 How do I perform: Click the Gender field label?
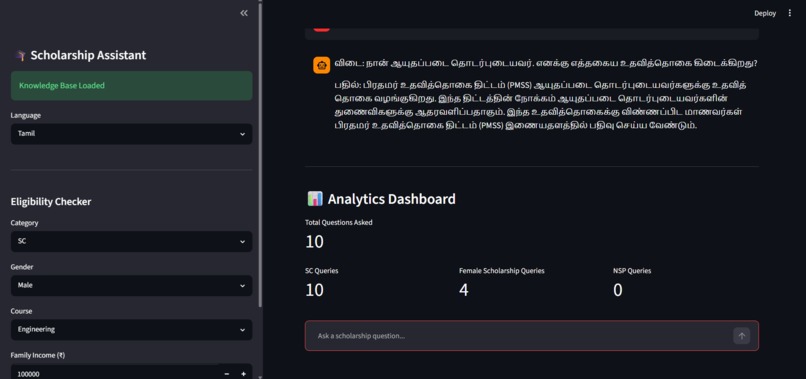(x=22, y=267)
